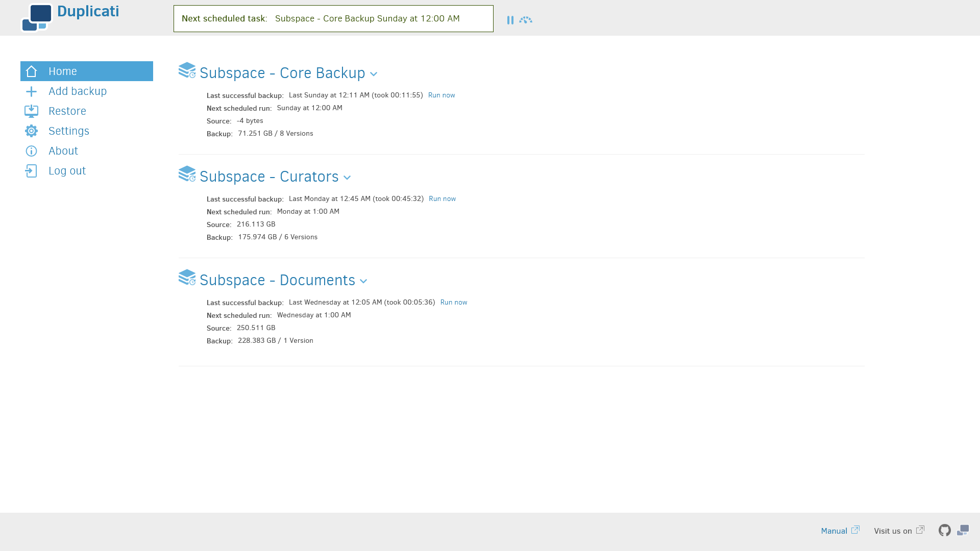Run now for Subspace - Documents
980x551 pixels.
coord(454,303)
